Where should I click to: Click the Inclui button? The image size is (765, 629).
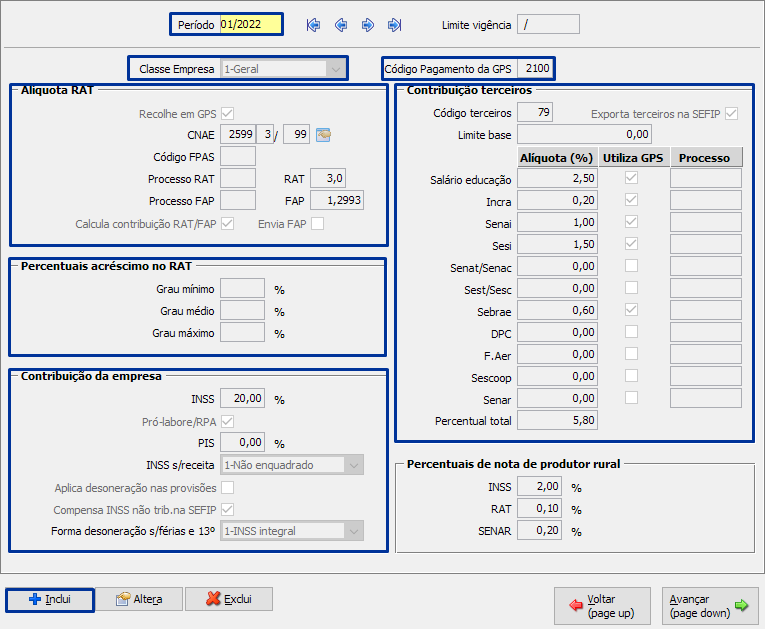click(x=50, y=599)
